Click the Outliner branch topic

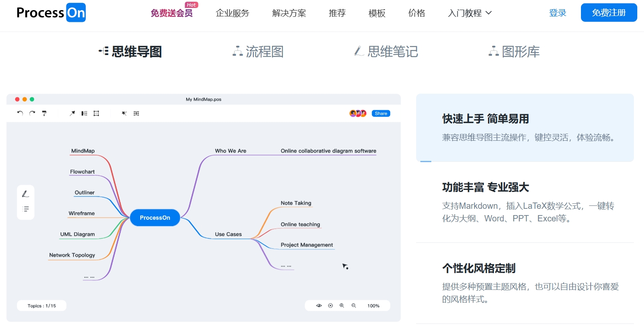click(x=84, y=192)
